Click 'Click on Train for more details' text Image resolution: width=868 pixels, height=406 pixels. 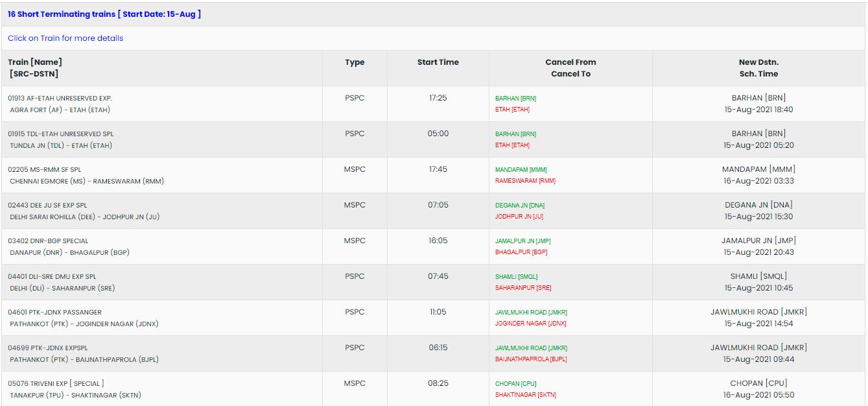65,38
